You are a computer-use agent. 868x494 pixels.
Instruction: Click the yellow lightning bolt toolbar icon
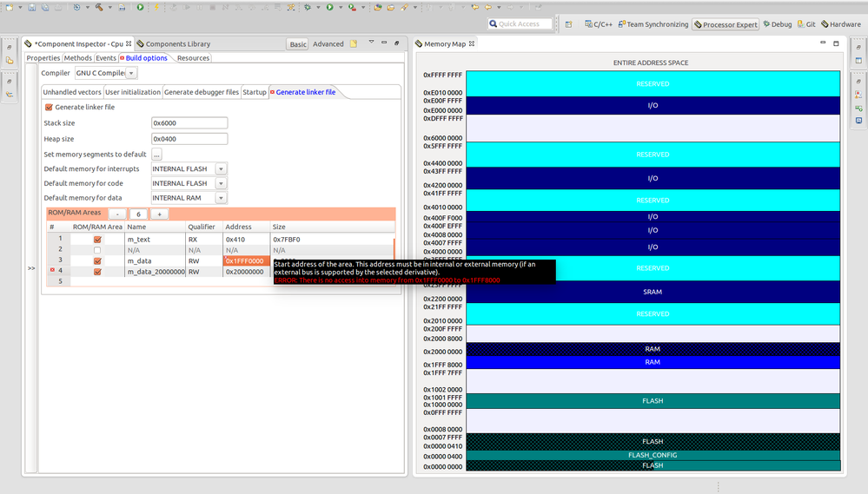(156, 7)
